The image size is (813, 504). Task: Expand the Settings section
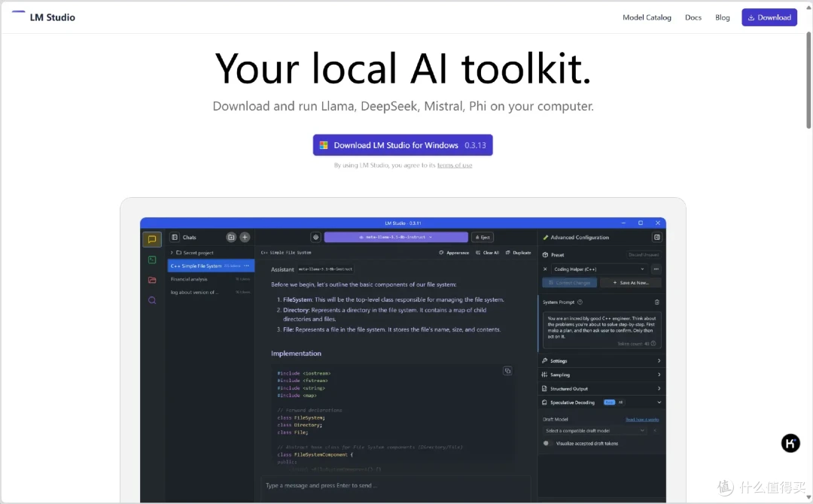click(601, 360)
